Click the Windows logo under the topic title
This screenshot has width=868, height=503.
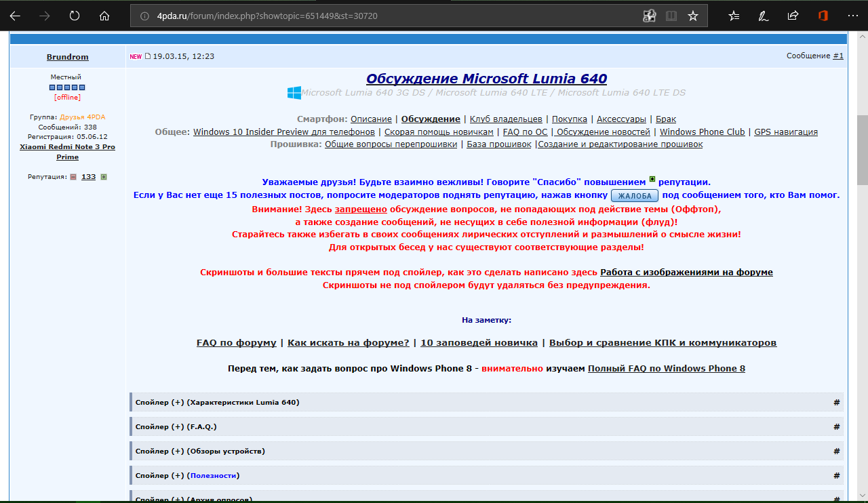tap(294, 93)
